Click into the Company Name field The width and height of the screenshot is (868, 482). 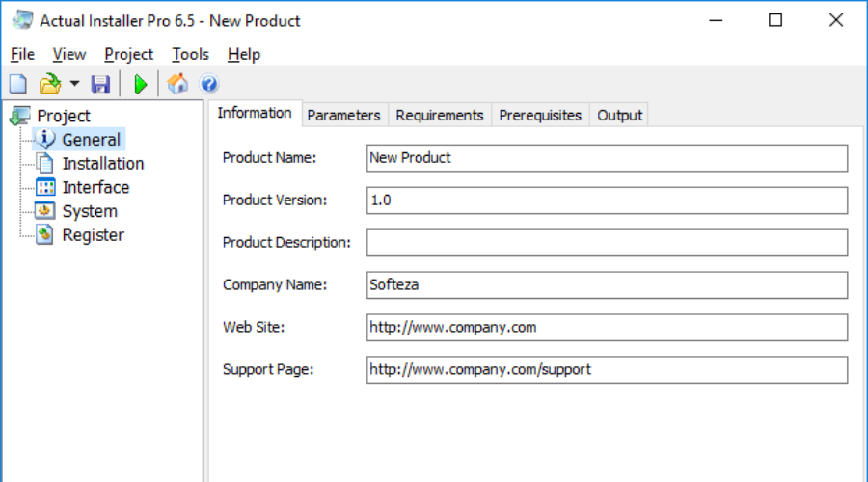click(x=607, y=285)
